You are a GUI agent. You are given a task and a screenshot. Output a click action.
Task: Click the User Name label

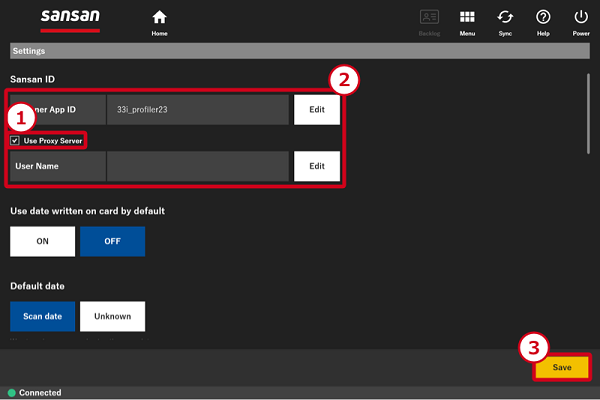point(37,166)
